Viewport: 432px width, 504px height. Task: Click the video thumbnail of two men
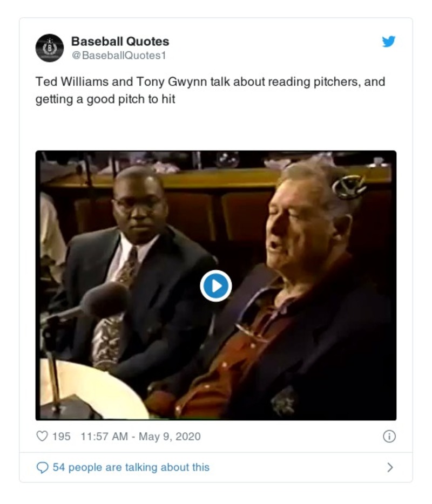click(x=216, y=285)
